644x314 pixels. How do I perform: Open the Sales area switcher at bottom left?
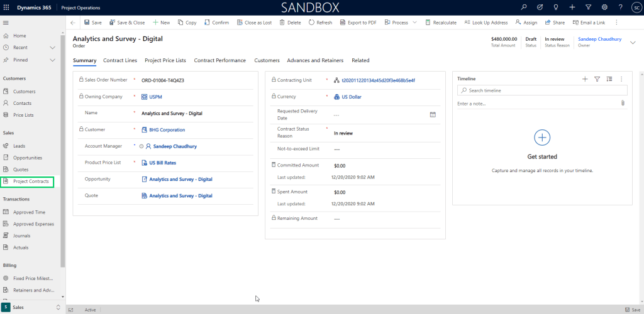(x=32, y=307)
